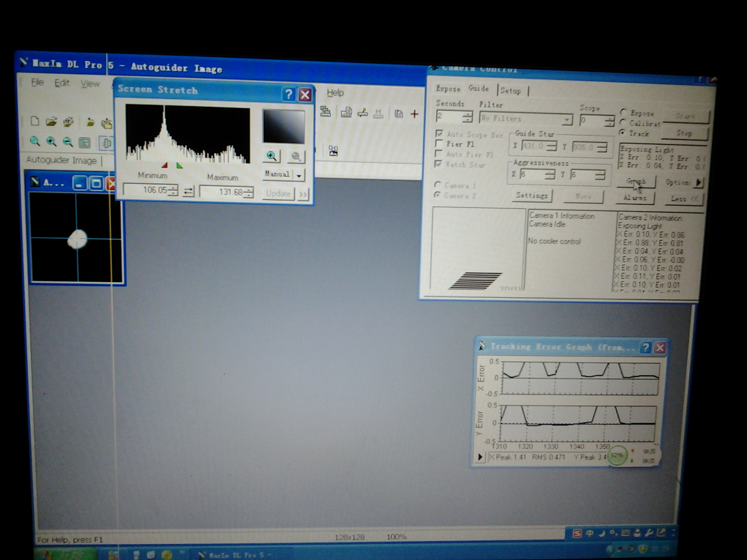The image size is (747, 560).
Task: Select the Guide tab
Action: [x=478, y=89]
